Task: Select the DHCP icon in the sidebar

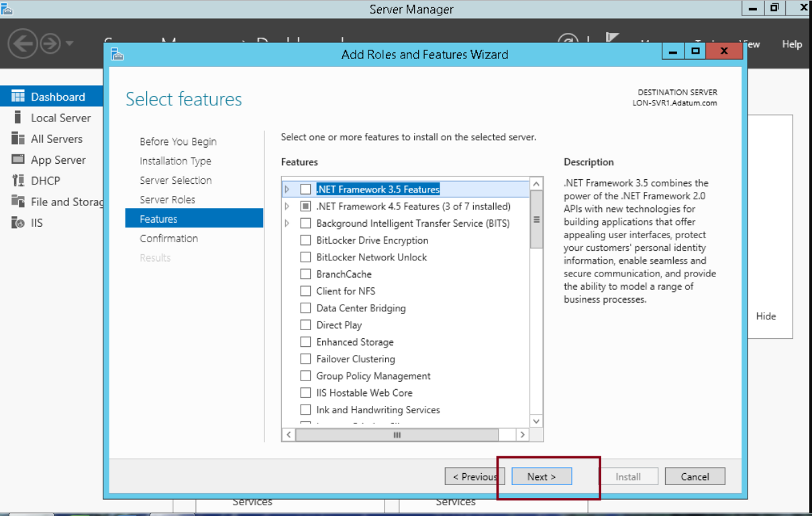Action: [x=18, y=180]
